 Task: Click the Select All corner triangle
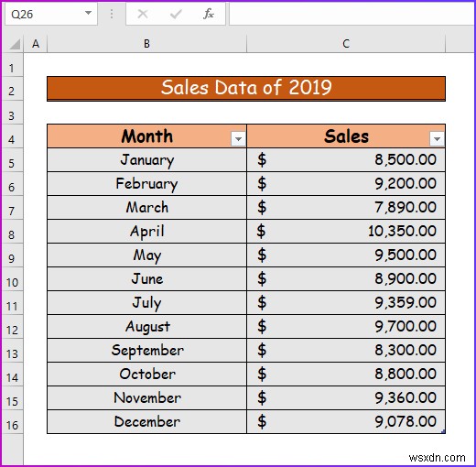click(x=15, y=44)
